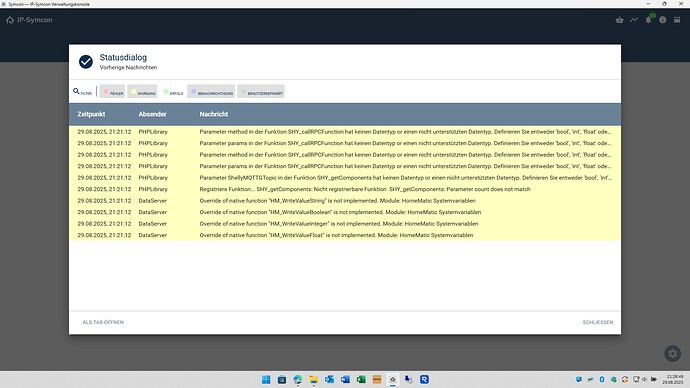
Task: Click Als Tab öffnen button
Action: pyautogui.click(x=103, y=322)
